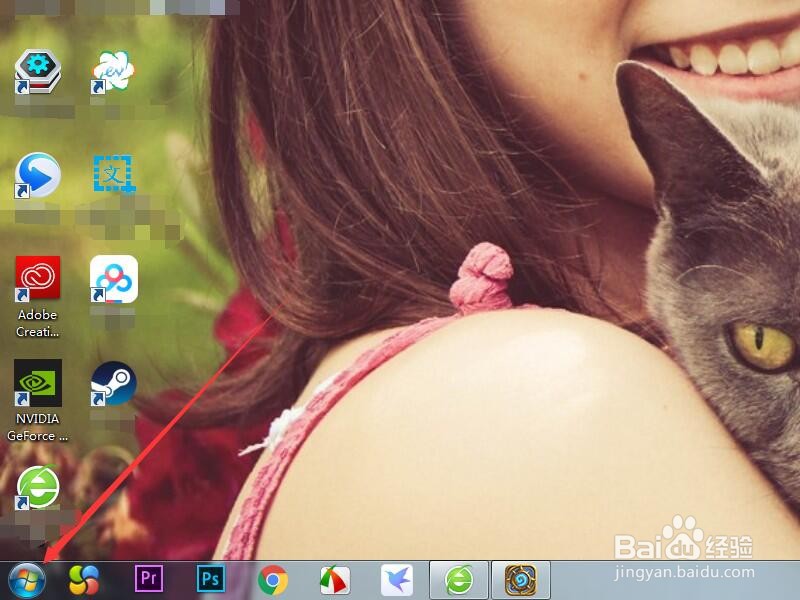Select the Baidu Netdisk cloud shortcut

click(x=114, y=279)
